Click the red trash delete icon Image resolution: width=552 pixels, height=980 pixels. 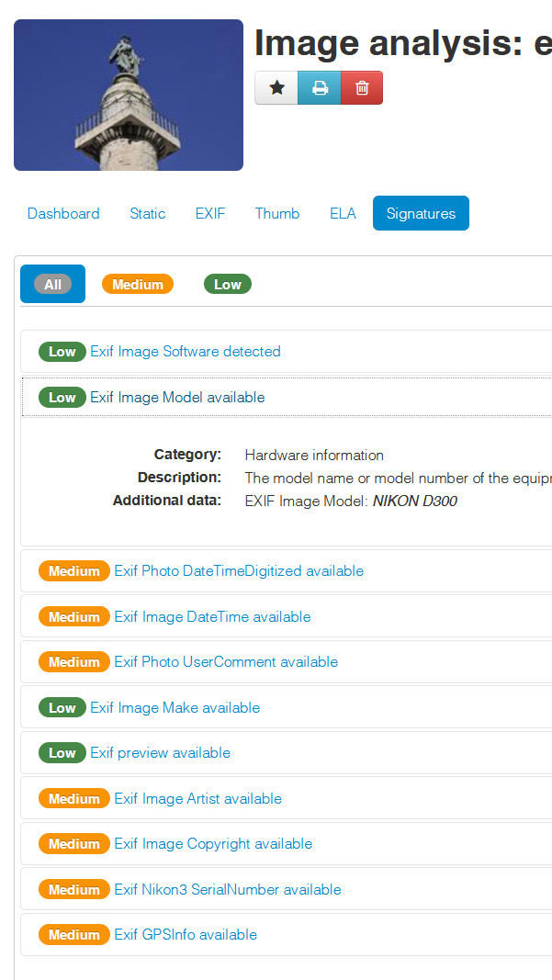click(x=362, y=87)
